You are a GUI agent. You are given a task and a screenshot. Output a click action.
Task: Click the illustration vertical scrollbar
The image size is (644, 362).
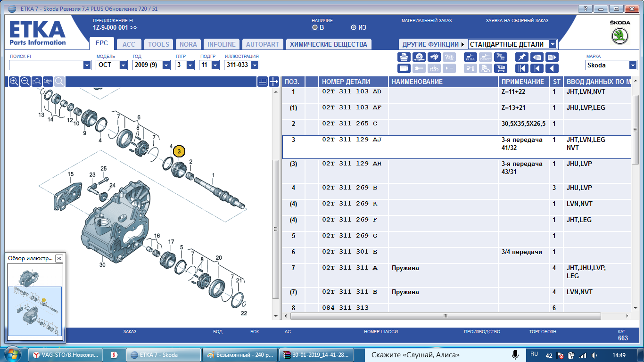point(276,229)
